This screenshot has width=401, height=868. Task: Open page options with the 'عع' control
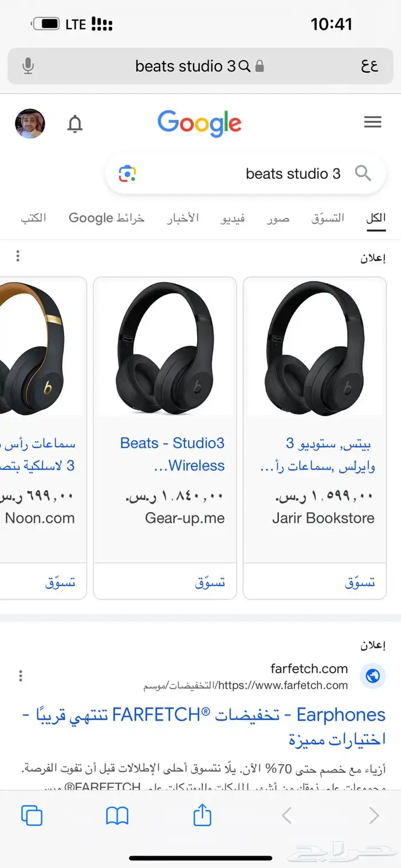[370, 66]
